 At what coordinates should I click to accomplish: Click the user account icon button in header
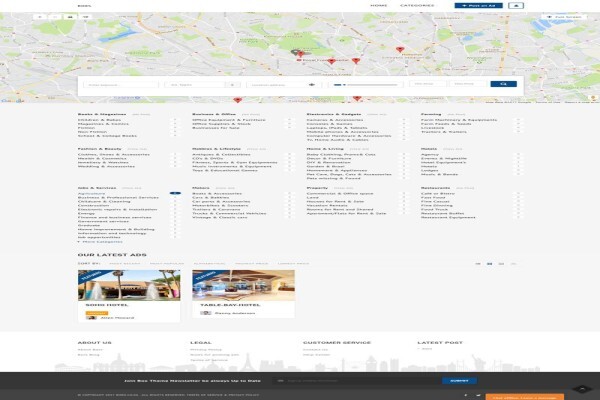tap(516, 5)
